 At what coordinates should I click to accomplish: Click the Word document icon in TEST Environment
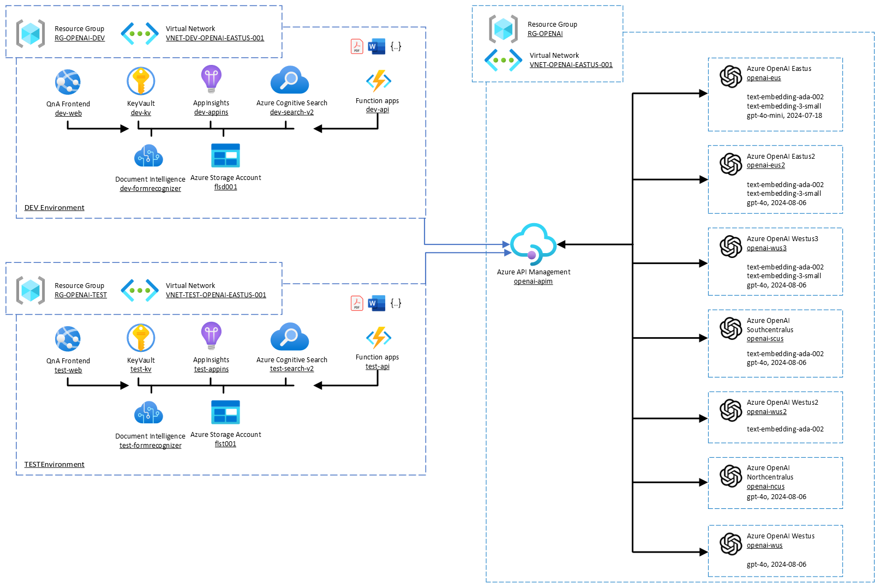click(375, 303)
